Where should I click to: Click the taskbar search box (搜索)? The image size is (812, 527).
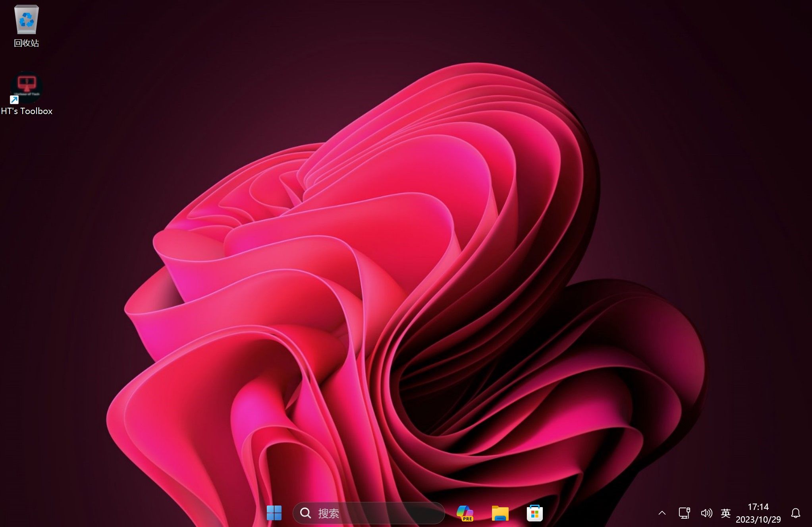pos(368,513)
